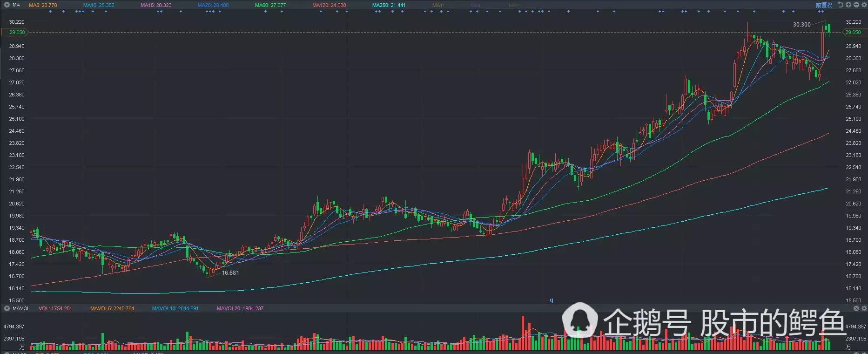Screen dimensions: 868x354
Task: Toggle the MA250 moving average line
Action: [389, 5]
